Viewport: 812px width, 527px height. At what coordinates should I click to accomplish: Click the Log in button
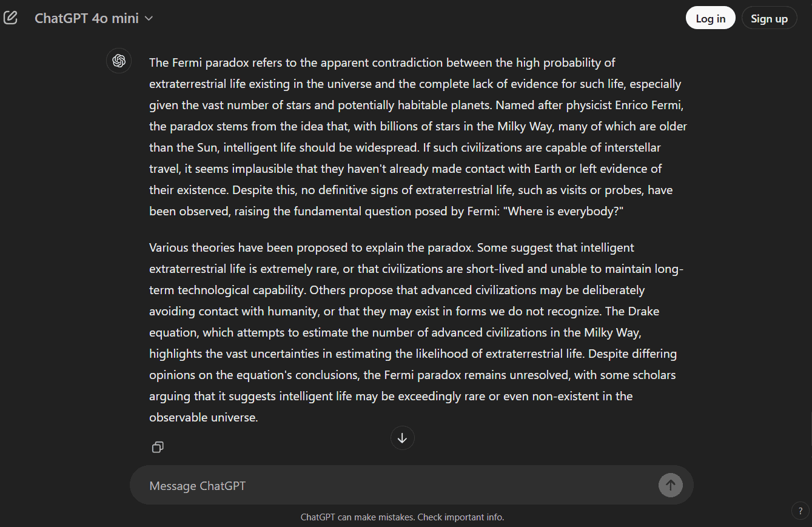coord(710,18)
